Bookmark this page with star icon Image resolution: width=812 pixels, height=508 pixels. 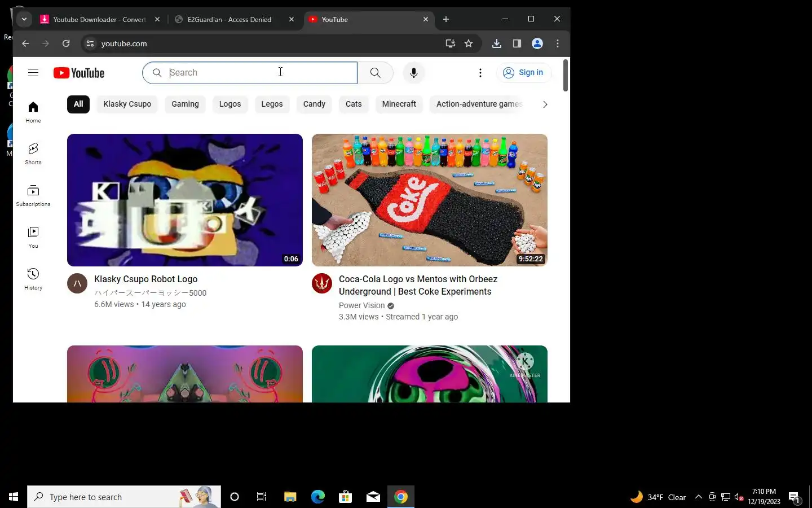[x=469, y=43]
